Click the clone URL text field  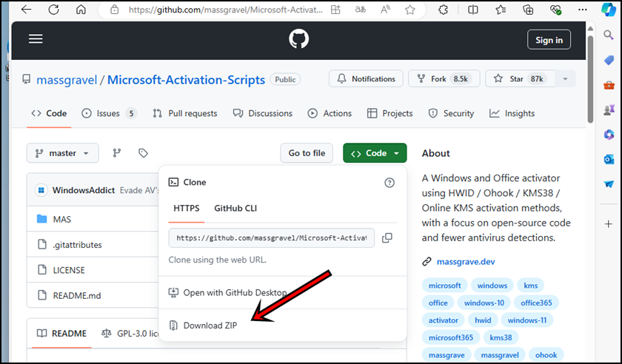[x=271, y=238]
